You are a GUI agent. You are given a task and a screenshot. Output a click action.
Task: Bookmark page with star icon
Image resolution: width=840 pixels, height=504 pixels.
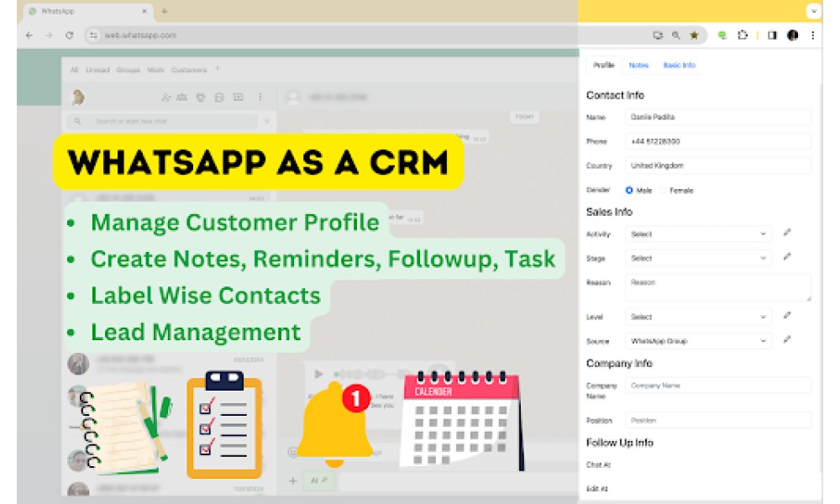[x=695, y=35]
